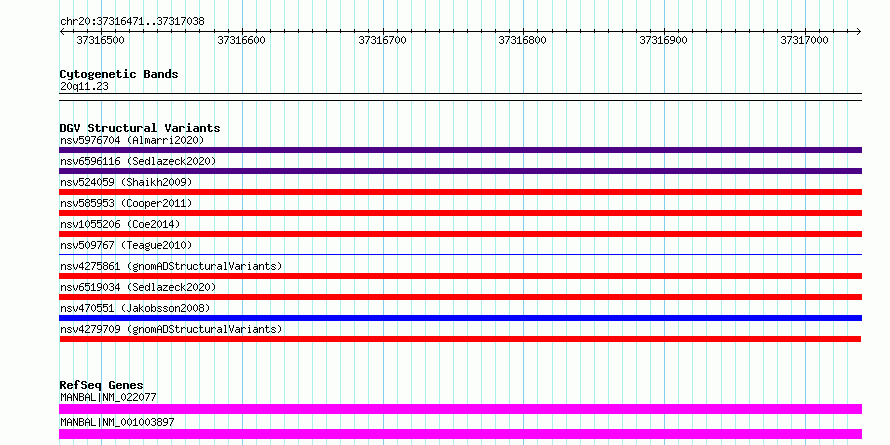Viewport: 890px width, 445px height.
Task: Click the MANBAL NM_022077 gene bar
Action: coord(460,409)
